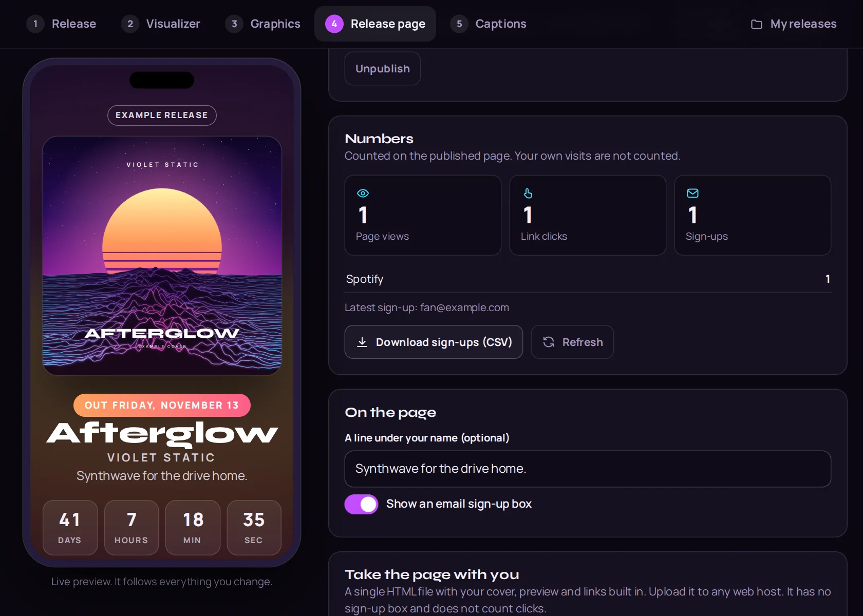Screen dimensions: 863x616
Task: Click step number 3 circle for Graphics
Action: click(x=234, y=24)
